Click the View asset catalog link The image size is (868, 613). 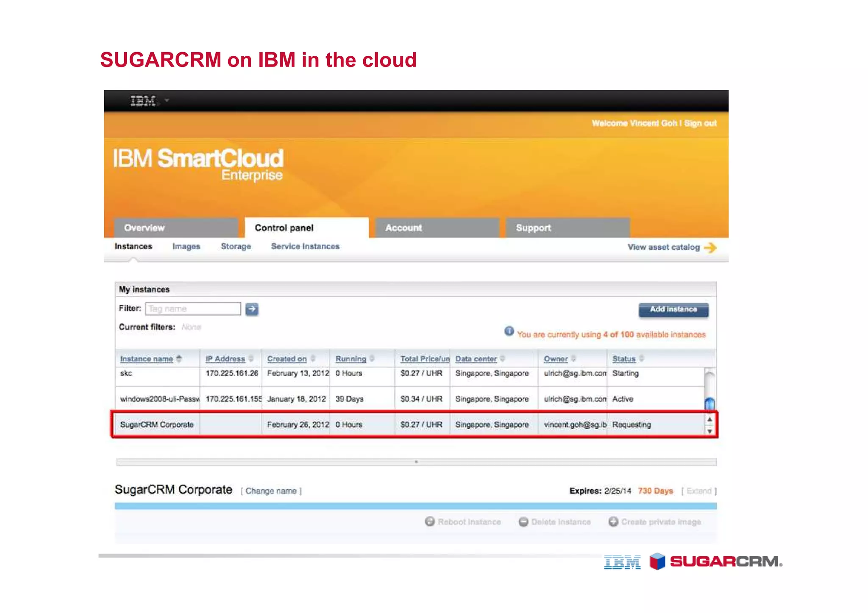[663, 247]
